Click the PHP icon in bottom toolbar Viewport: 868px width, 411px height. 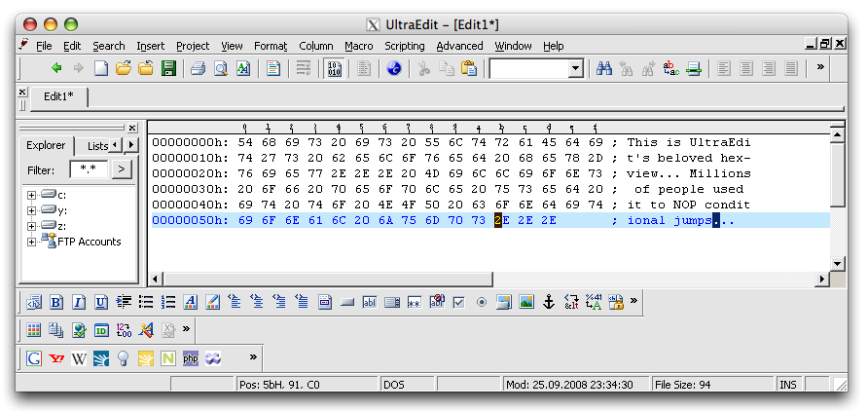(191, 358)
